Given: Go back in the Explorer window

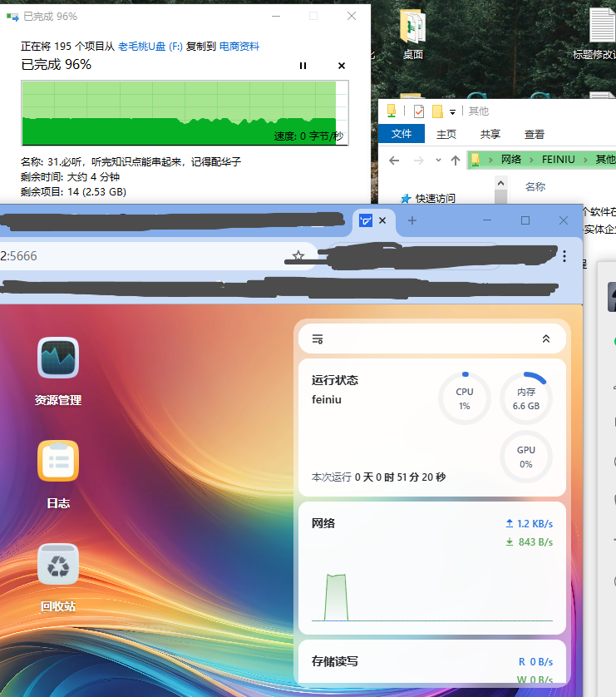Looking at the screenshot, I should (394, 160).
